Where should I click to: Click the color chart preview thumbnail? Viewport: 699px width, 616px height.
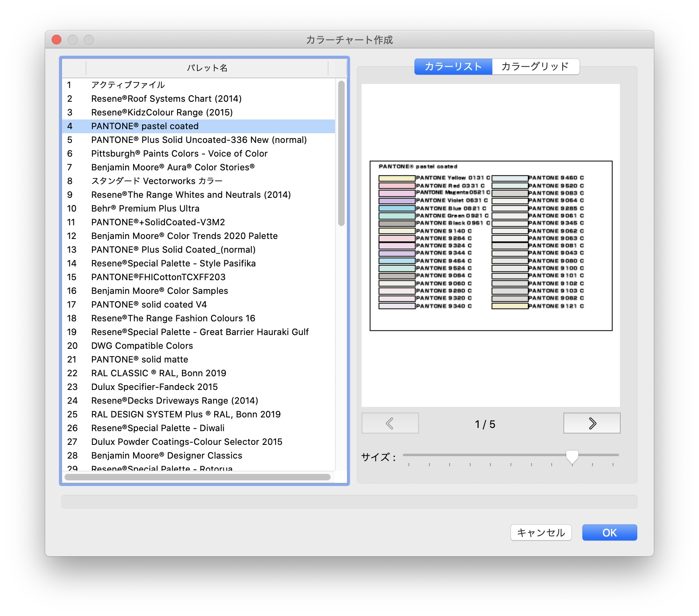[491, 245]
